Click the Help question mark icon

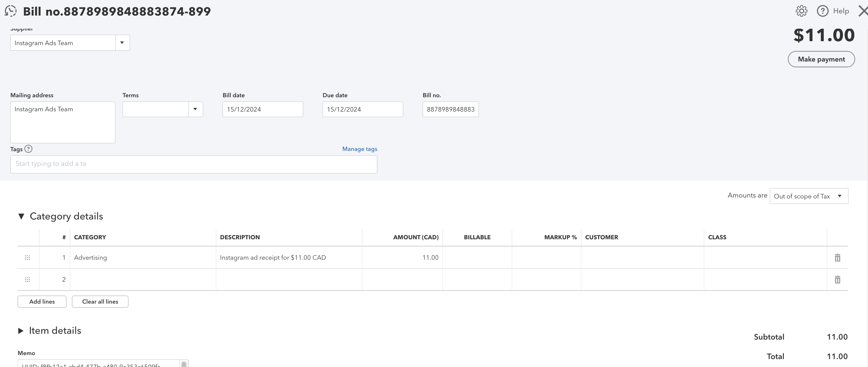pos(822,11)
